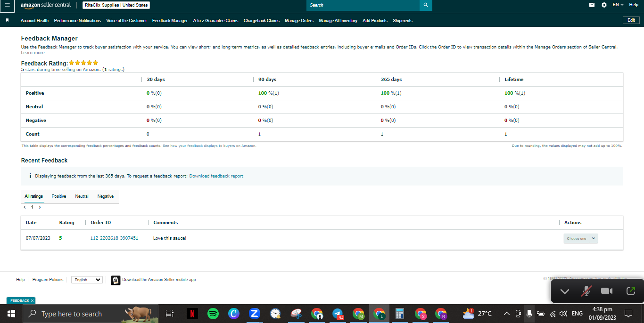Open Telegram from the taskbar

(338, 314)
